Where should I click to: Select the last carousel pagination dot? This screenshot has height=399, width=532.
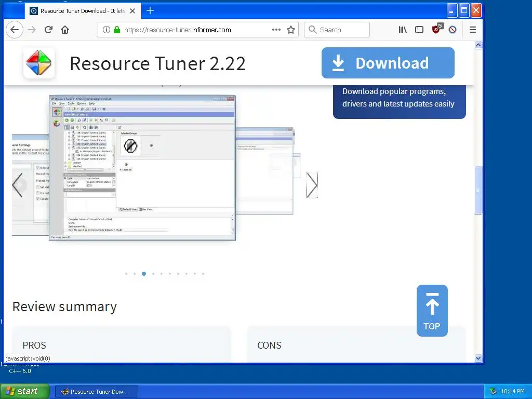click(x=203, y=274)
